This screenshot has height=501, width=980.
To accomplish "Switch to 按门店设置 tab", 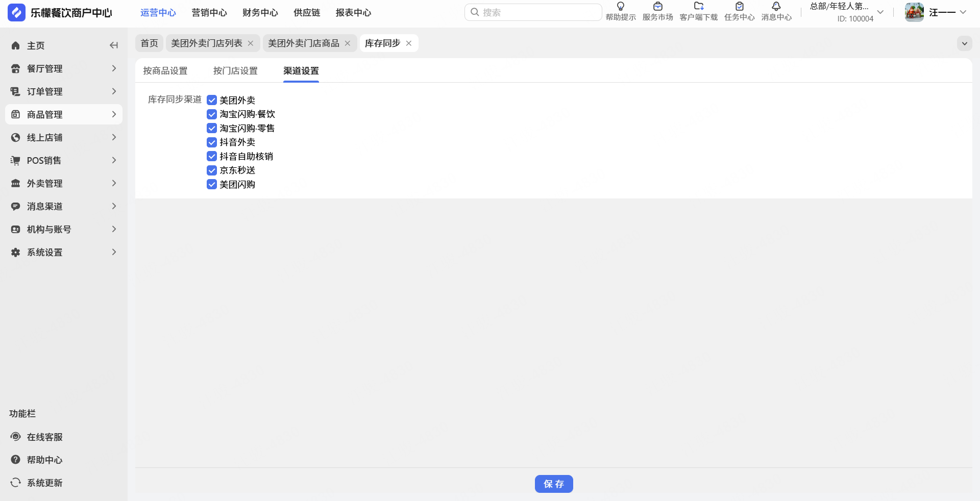I will [x=235, y=71].
